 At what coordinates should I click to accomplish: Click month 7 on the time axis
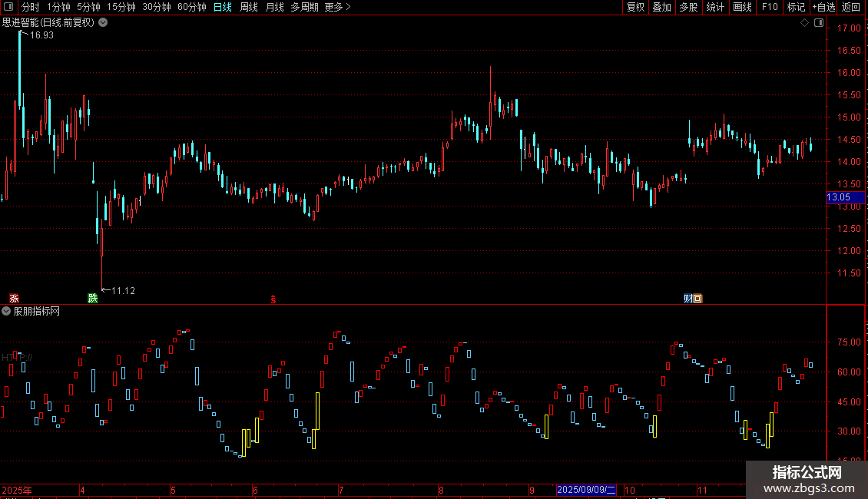(341, 490)
